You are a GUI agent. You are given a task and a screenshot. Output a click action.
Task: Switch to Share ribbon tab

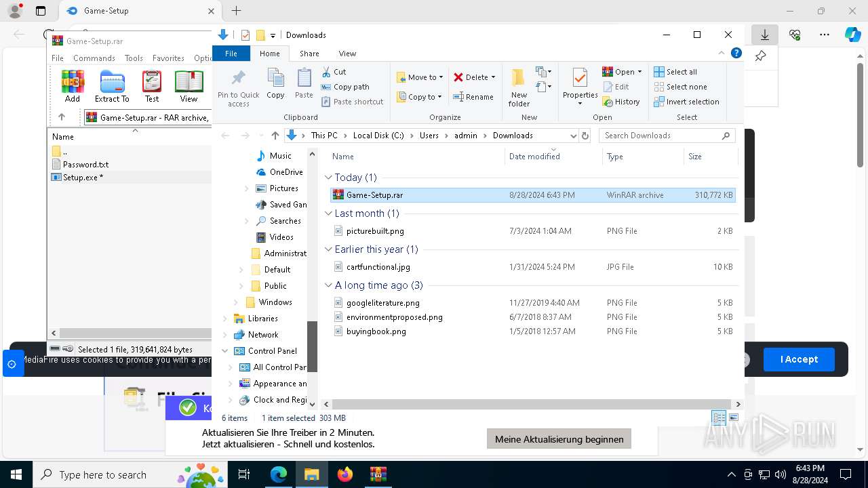pos(309,54)
